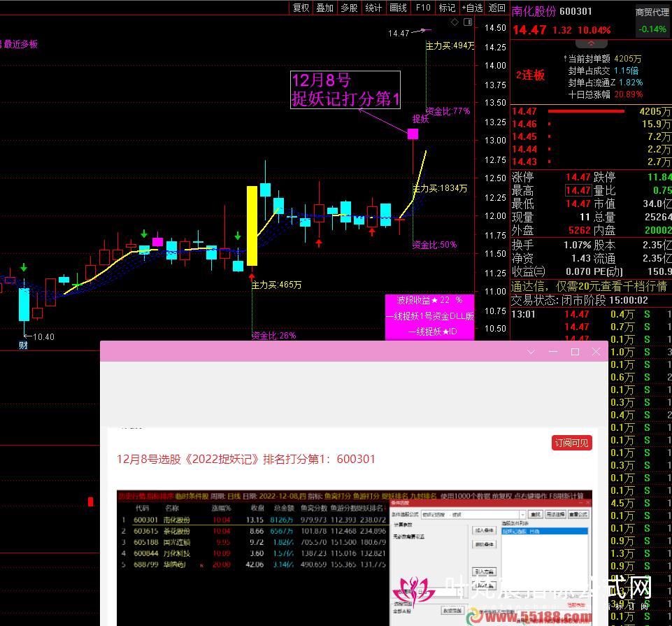The width and height of the screenshot is (672, 626).
Task: Click the 换手 1.07% value
Action: (x=578, y=245)
